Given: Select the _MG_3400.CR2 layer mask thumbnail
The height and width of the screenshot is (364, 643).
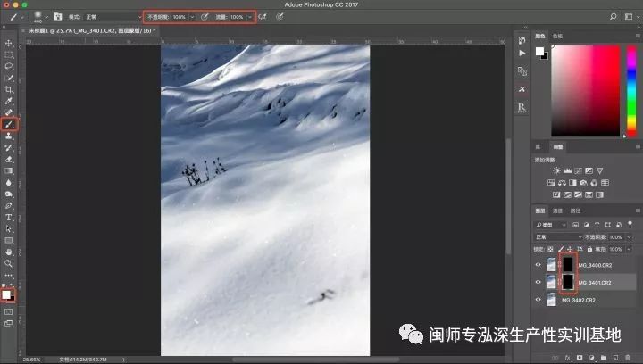Looking at the screenshot, I should [x=568, y=264].
